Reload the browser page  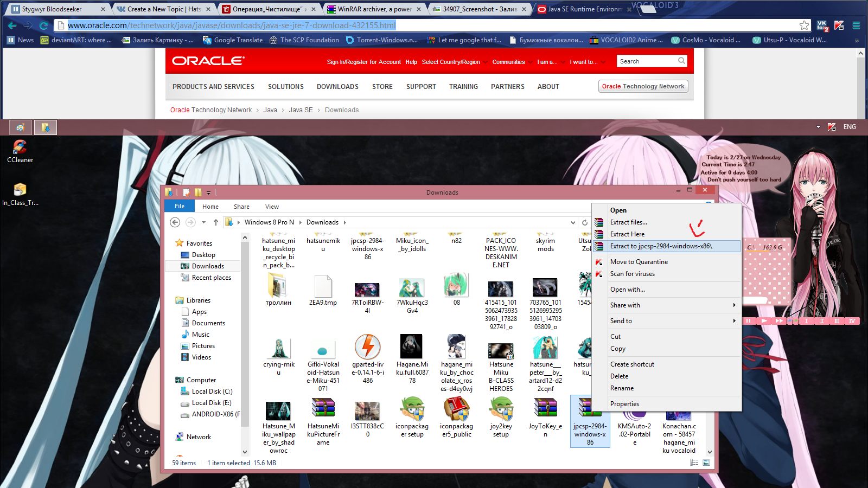coord(44,25)
